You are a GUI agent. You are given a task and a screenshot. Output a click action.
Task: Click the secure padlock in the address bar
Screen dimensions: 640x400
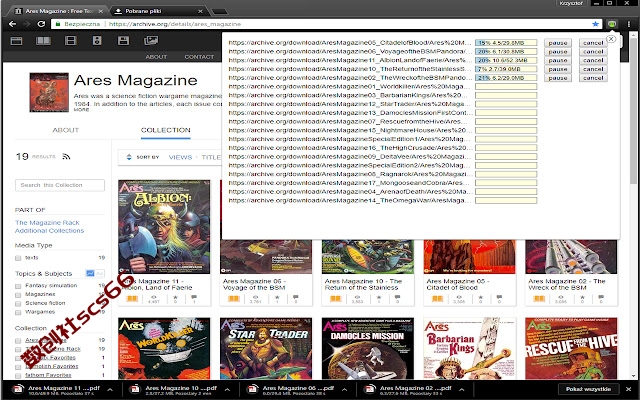coord(58,24)
